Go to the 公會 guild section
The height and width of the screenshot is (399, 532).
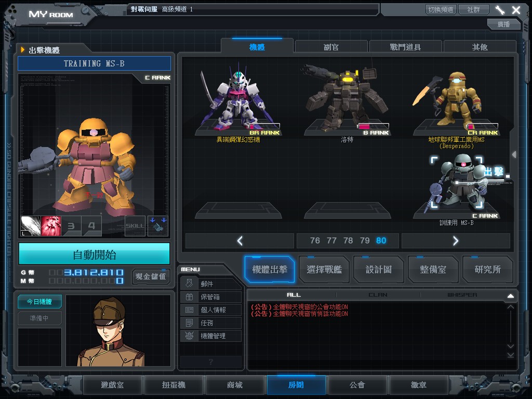coord(357,385)
